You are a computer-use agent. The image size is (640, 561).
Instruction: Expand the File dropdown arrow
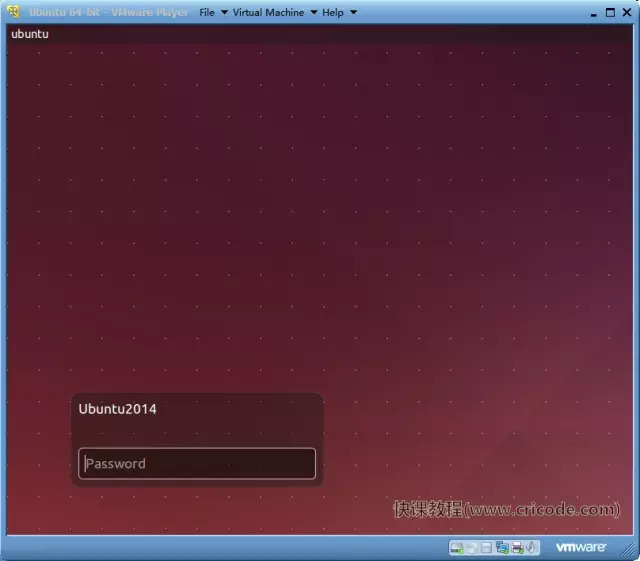[224, 13]
